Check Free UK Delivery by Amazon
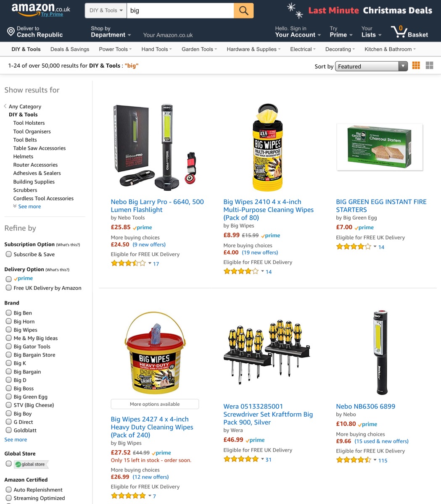 coord(8,288)
